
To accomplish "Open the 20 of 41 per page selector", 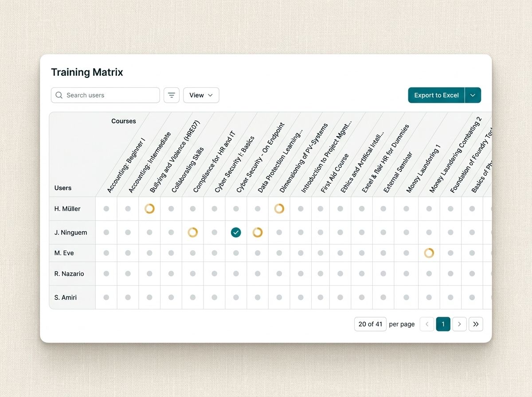I will [370, 324].
